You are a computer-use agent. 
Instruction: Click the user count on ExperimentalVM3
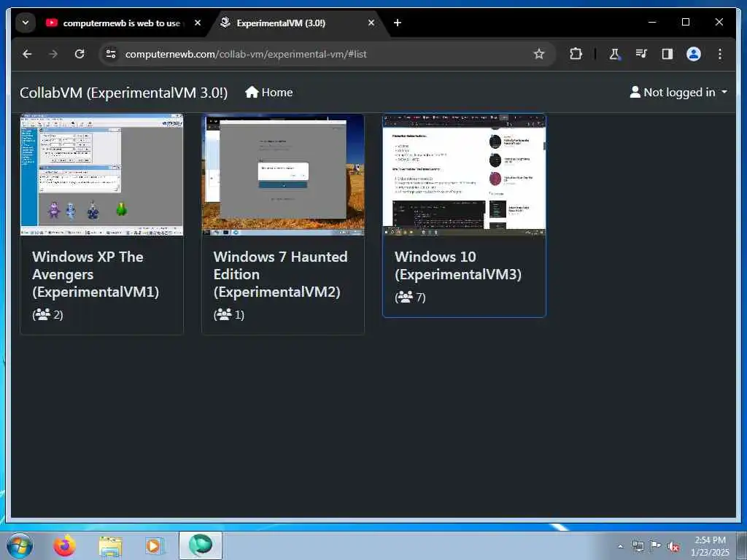tap(410, 297)
